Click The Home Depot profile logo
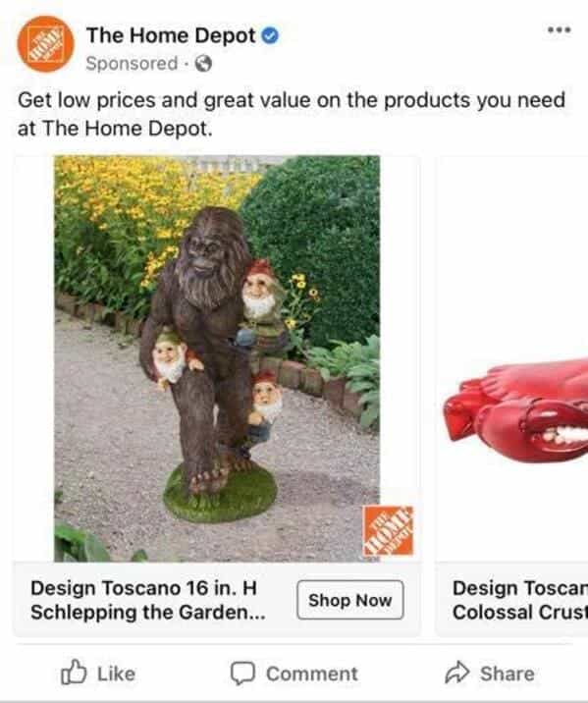 (x=45, y=44)
